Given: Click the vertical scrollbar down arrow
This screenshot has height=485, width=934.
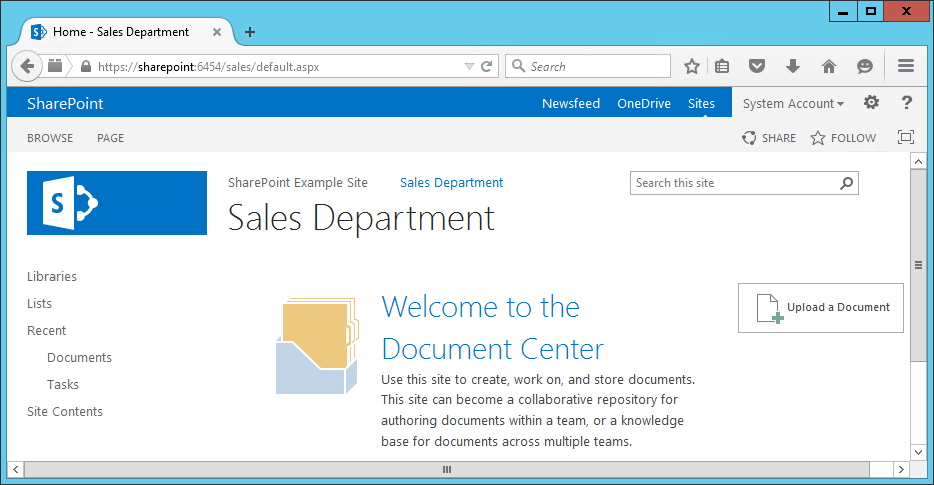Looking at the screenshot, I should (918, 452).
